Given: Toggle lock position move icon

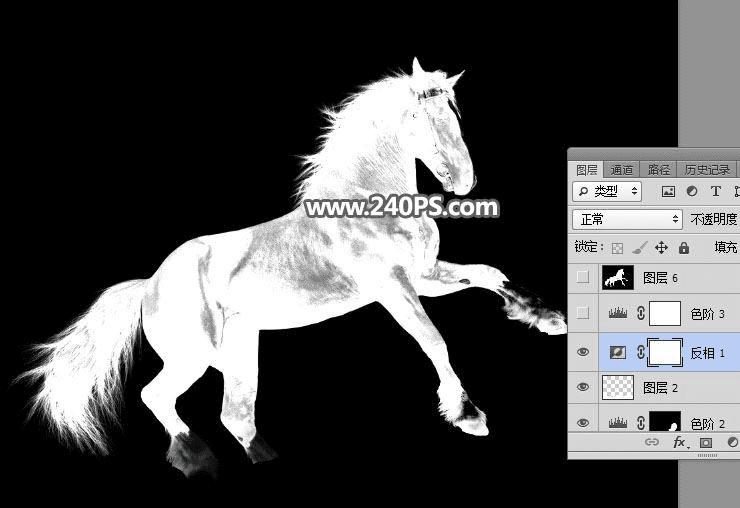Looking at the screenshot, I should coord(661,247).
